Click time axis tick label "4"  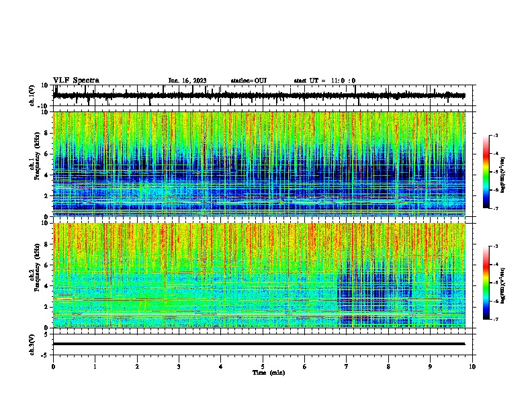coord(221,367)
